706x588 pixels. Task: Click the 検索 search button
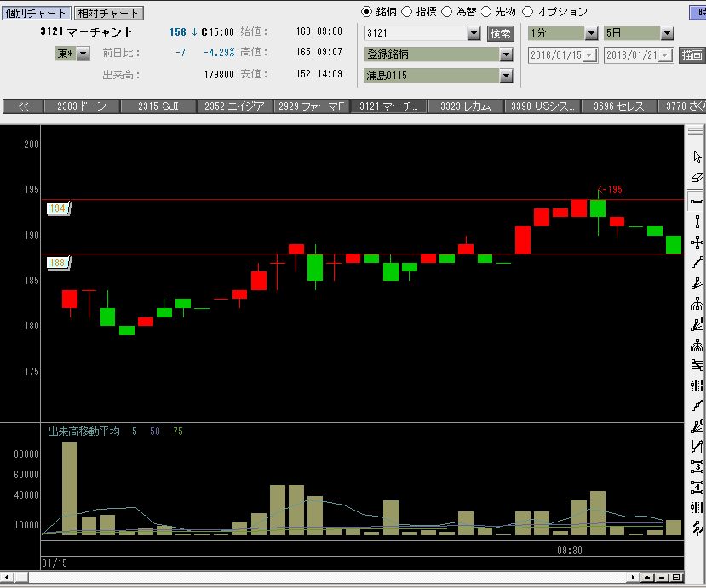click(500, 34)
